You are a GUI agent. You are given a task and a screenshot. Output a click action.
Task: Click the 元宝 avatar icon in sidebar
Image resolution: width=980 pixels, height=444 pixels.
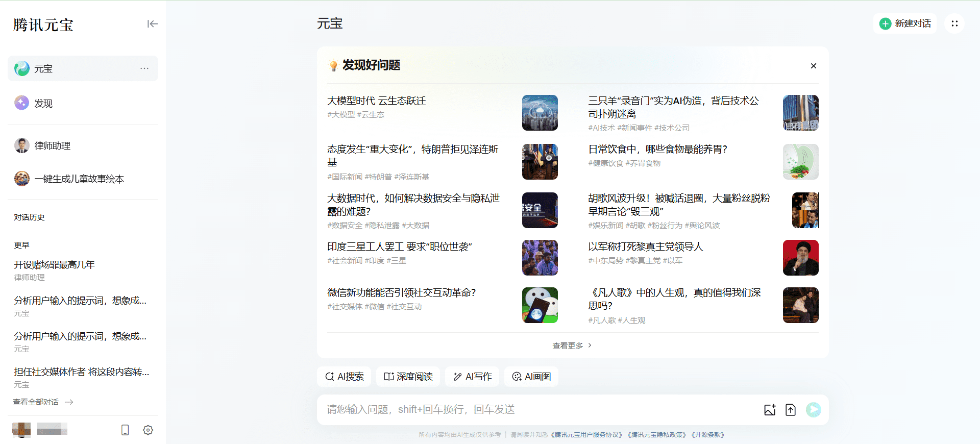click(22, 68)
